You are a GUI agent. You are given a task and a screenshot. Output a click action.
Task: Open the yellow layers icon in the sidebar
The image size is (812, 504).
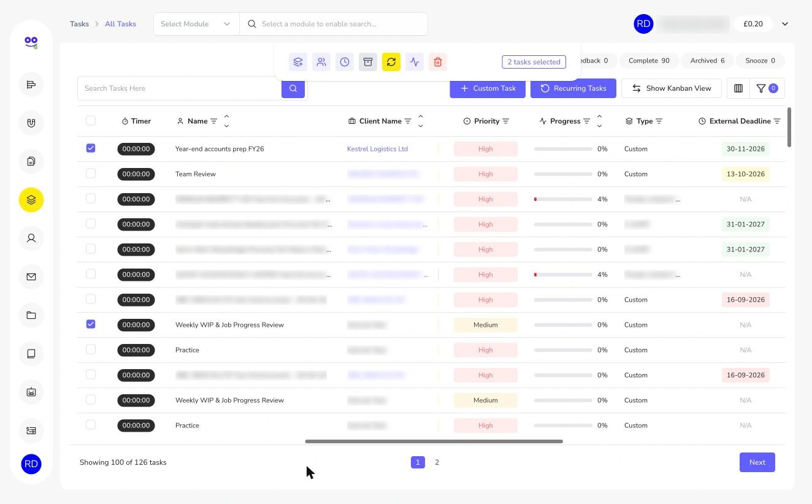pyautogui.click(x=31, y=200)
